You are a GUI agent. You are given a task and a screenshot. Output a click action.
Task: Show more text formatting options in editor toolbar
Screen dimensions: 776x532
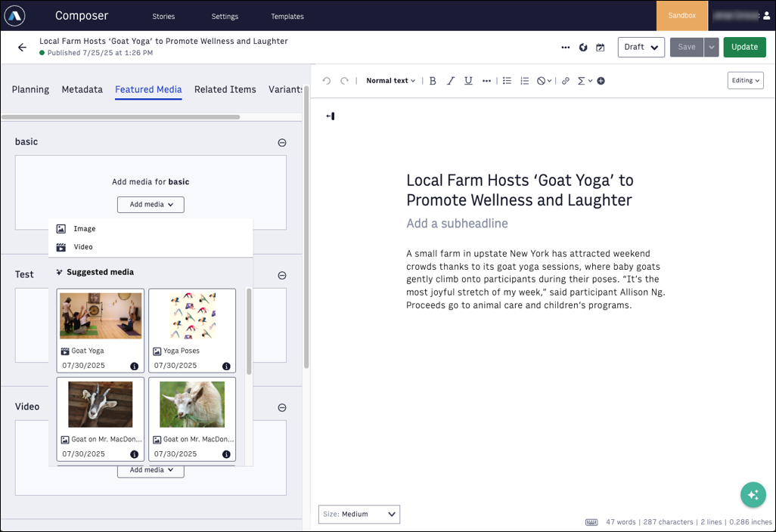coord(486,81)
